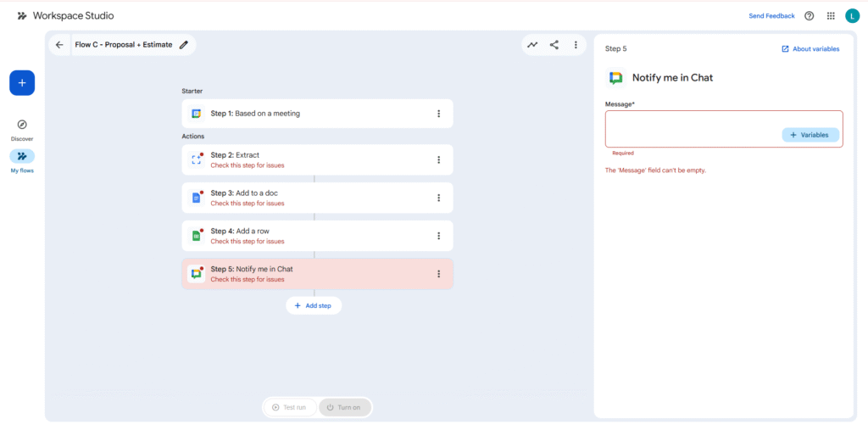The image size is (868, 430).
Task: Click the help question mark icon
Action: point(810,15)
